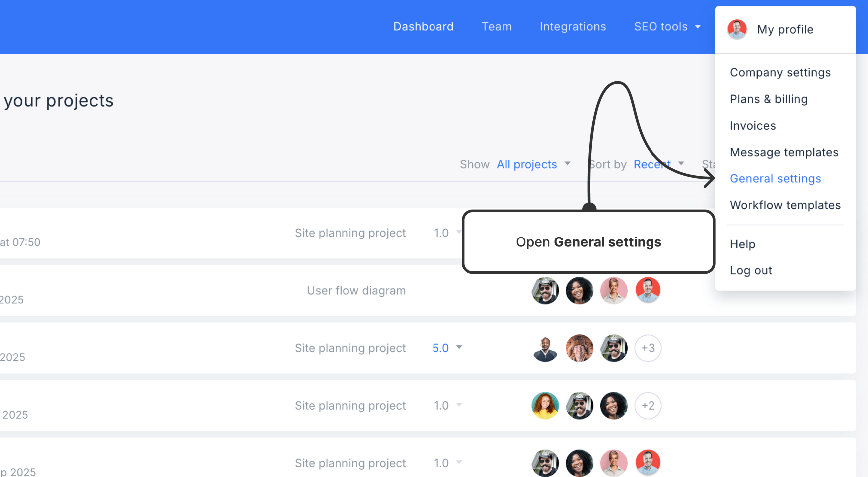
Task: Click the My profile avatar icon
Action: [x=737, y=29]
